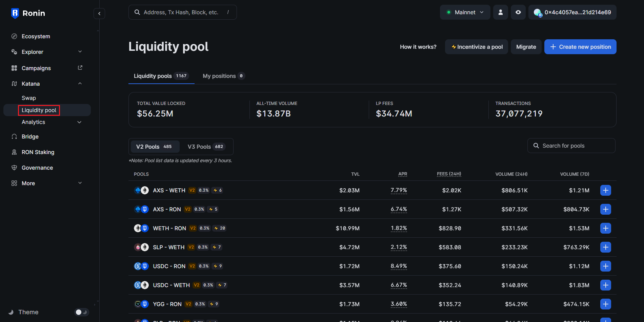Collapse the sidebar with the chevron button
This screenshot has height=322, width=644.
[99, 13]
